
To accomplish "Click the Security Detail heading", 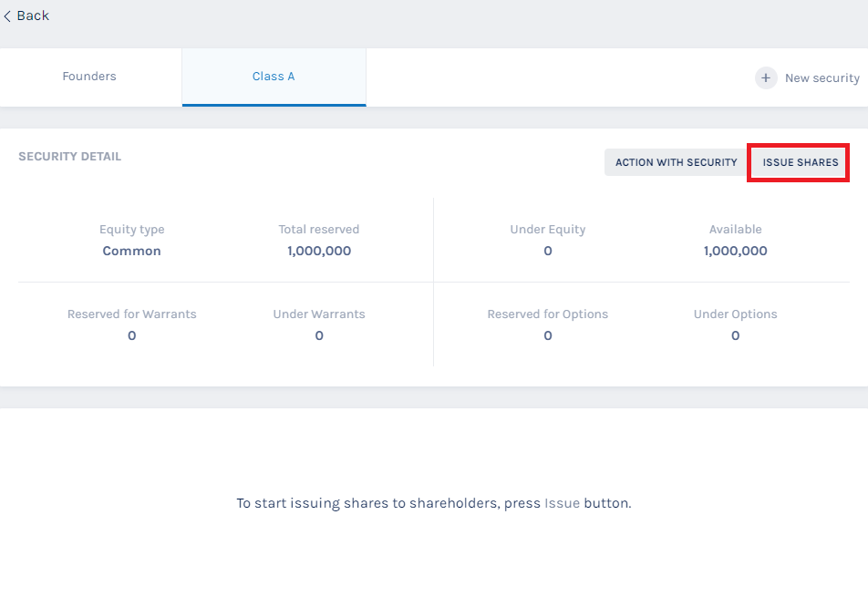I will click(69, 157).
